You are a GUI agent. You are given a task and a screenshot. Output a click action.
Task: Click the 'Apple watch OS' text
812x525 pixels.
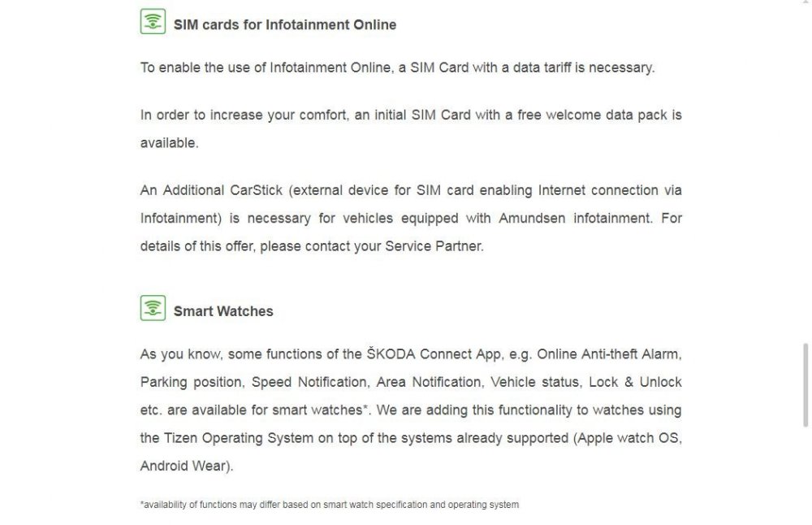pyautogui.click(x=628, y=439)
